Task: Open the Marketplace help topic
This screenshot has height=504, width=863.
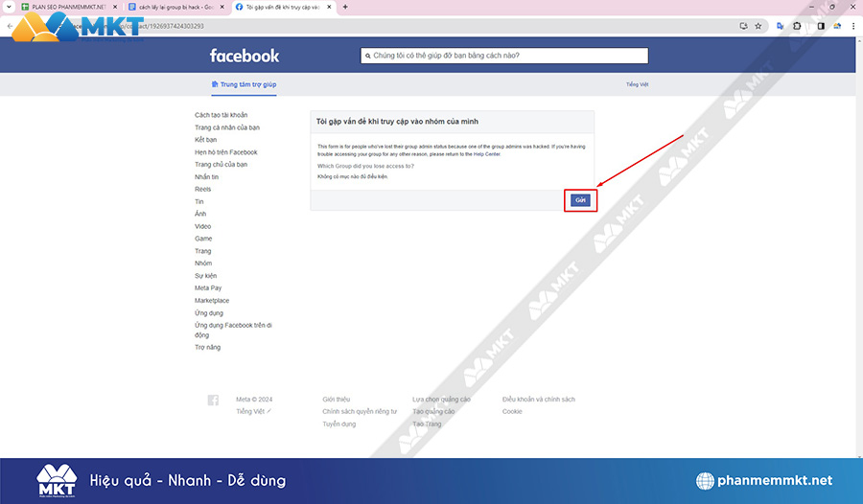Action: 212,301
